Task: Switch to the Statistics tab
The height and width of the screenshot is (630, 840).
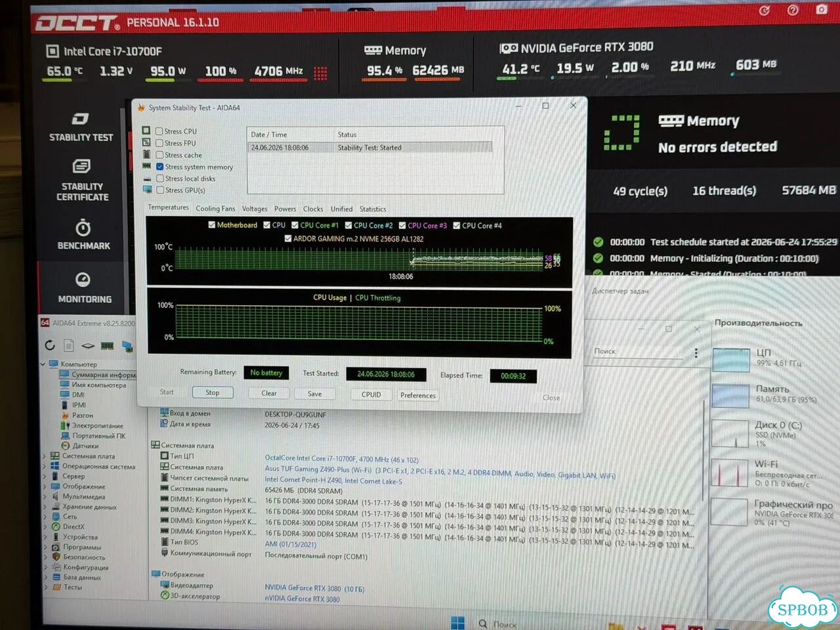Action: (373, 209)
